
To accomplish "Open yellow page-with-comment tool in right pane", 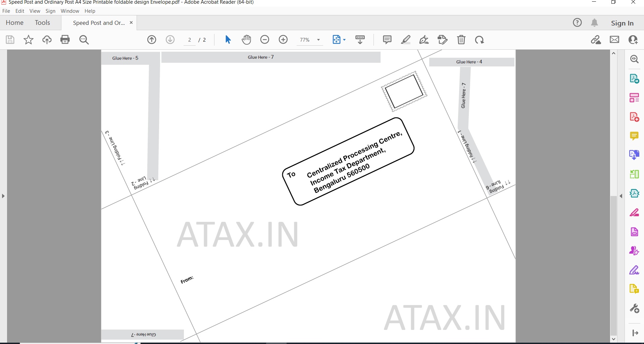I will [634, 289].
